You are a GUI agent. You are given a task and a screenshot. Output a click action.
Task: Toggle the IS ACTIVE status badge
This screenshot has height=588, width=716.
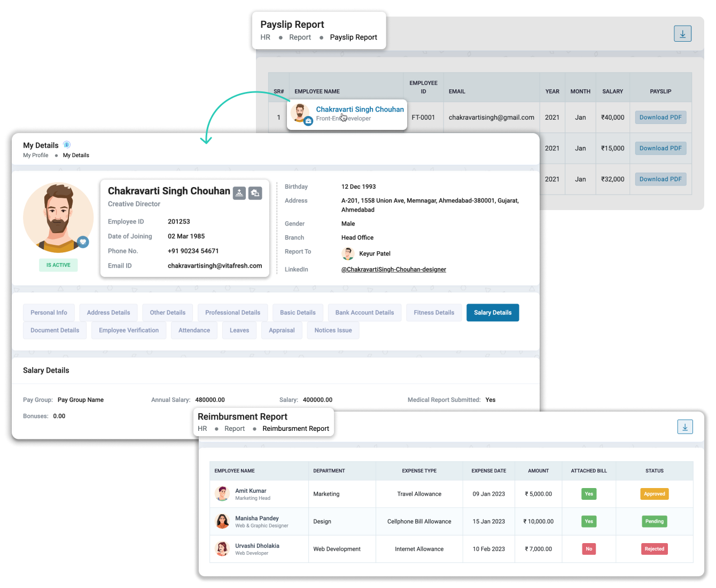(x=58, y=265)
